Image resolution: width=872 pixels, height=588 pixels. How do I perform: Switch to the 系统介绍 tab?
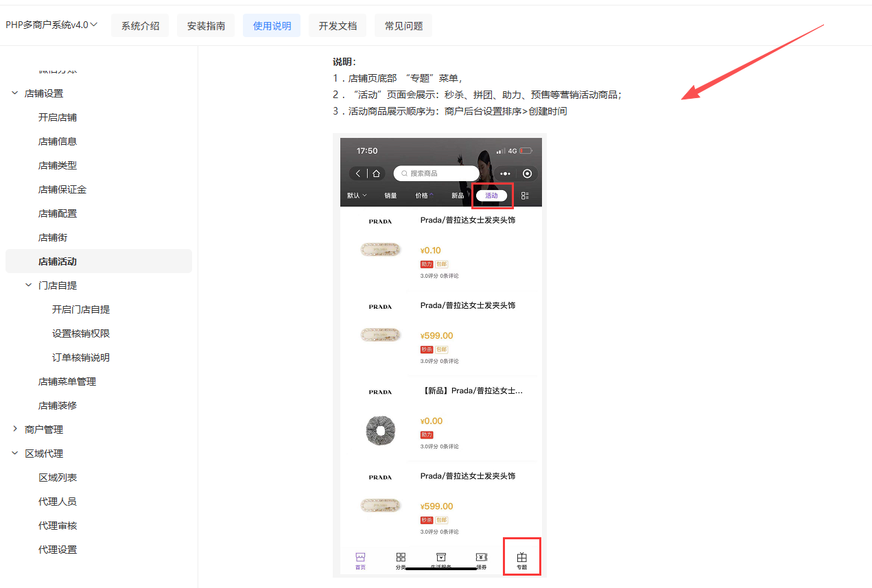140,25
